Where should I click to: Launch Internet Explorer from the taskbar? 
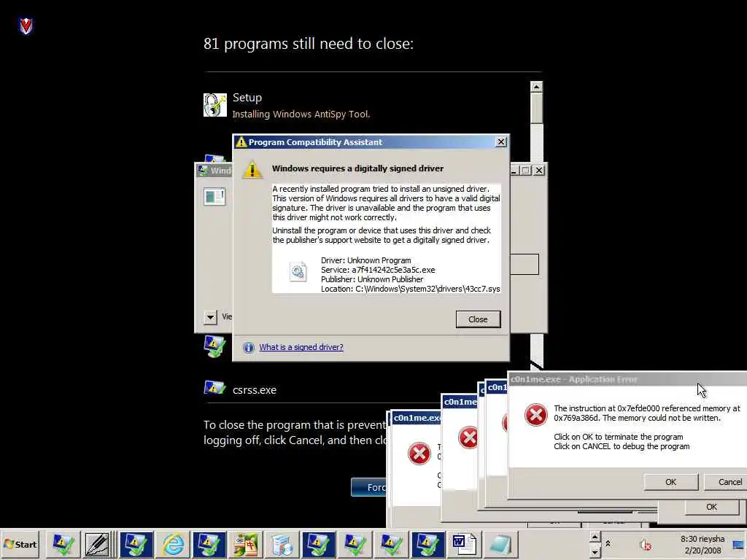click(x=172, y=544)
